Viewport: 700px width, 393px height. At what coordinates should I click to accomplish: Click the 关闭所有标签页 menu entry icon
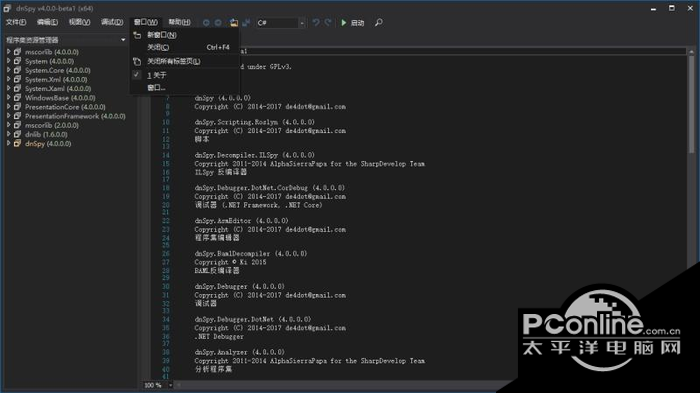pyautogui.click(x=138, y=61)
